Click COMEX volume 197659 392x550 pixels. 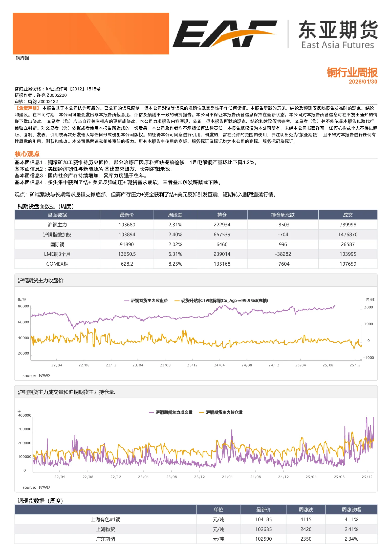pyautogui.click(x=348, y=264)
